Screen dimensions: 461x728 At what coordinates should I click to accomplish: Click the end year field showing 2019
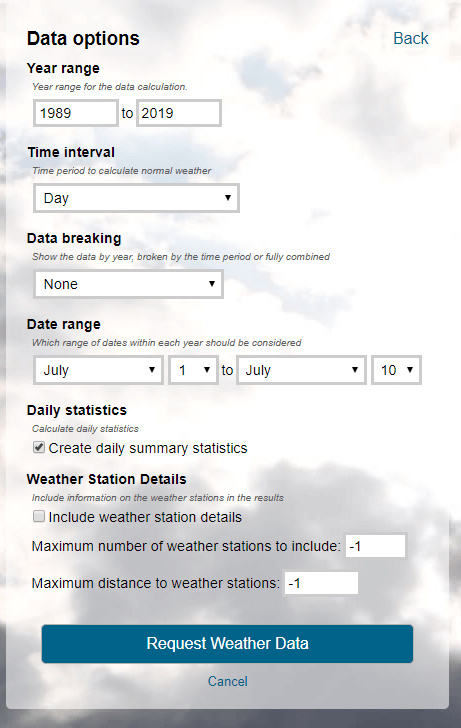click(x=179, y=113)
